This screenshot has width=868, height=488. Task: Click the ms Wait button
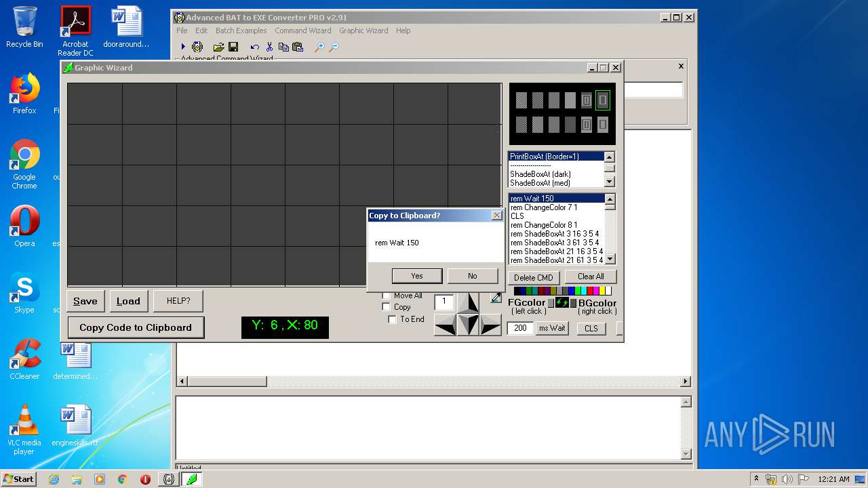pyautogui.click(x=552, y=328)
